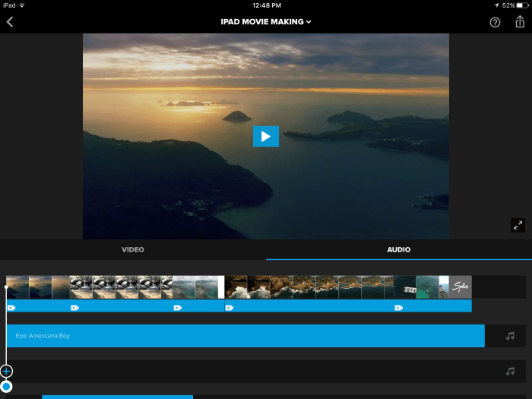Tap the share export icon

click(x=520, y=22)
